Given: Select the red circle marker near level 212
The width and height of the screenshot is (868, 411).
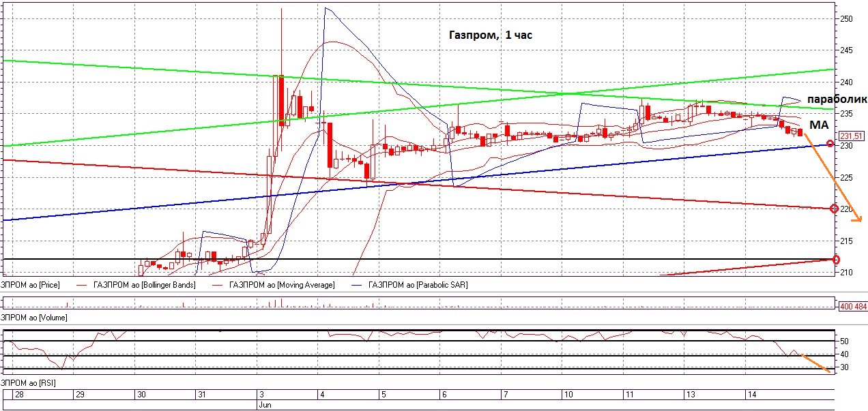Looking at the screenshot, I should point(837,259).
